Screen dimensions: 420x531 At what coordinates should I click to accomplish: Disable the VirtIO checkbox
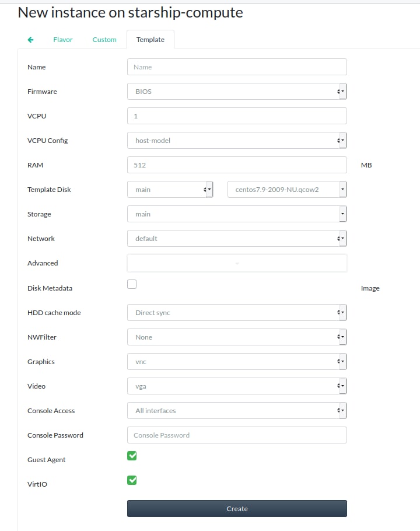pos(132,480)
